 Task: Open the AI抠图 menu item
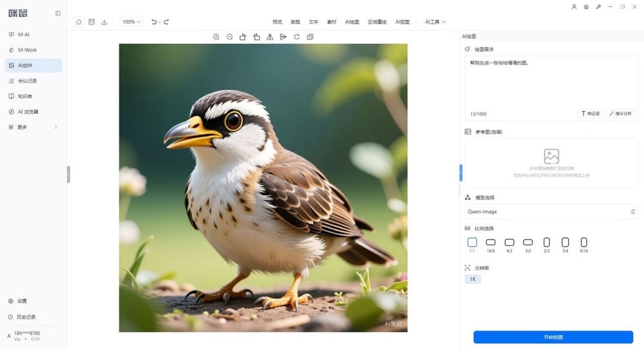pyautogui.click(x=402, y=22)
